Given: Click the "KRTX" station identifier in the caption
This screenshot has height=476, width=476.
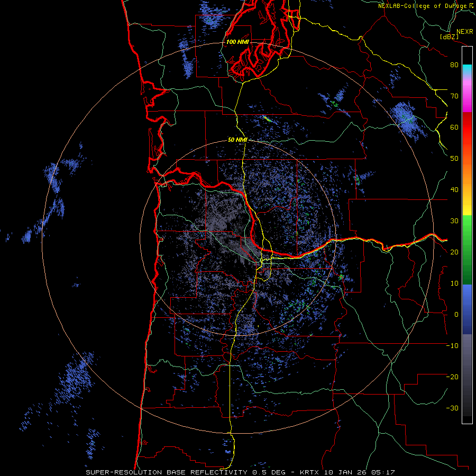Looking at the screenshot, I should tap(310, 472).
